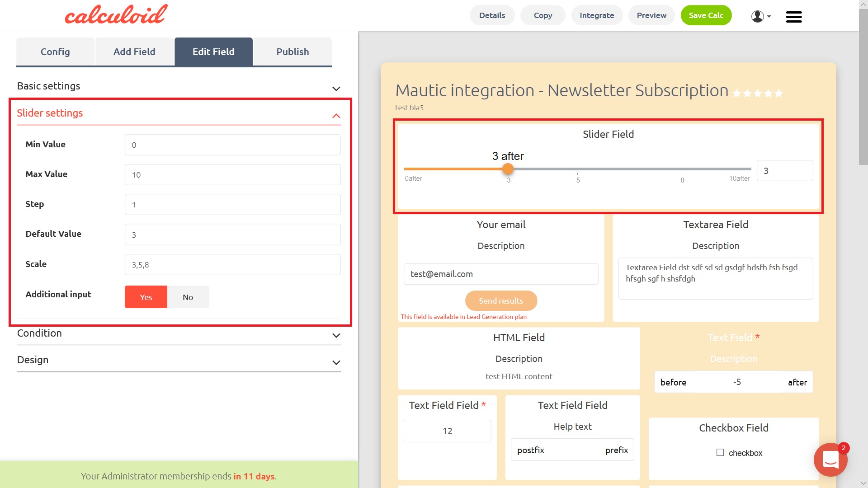868x488 pixels.
Task: Open the chat support bubble icon
Action: [x=830, y=460]
